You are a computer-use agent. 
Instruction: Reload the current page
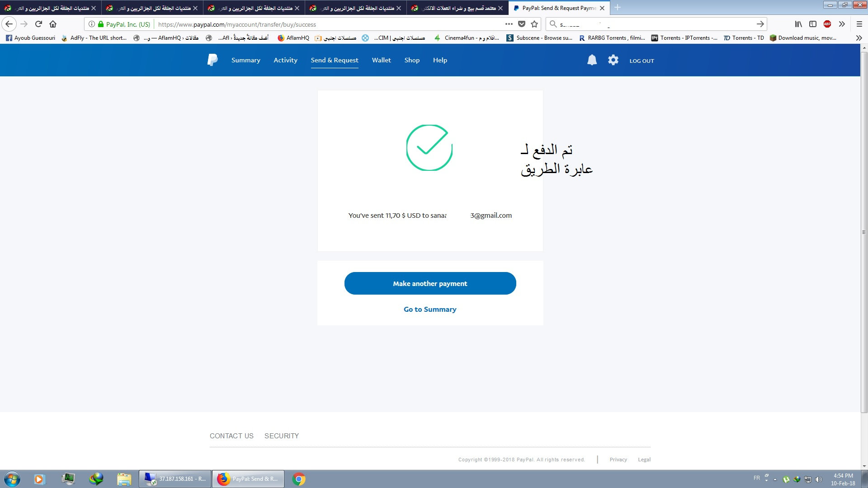[38, 24]
